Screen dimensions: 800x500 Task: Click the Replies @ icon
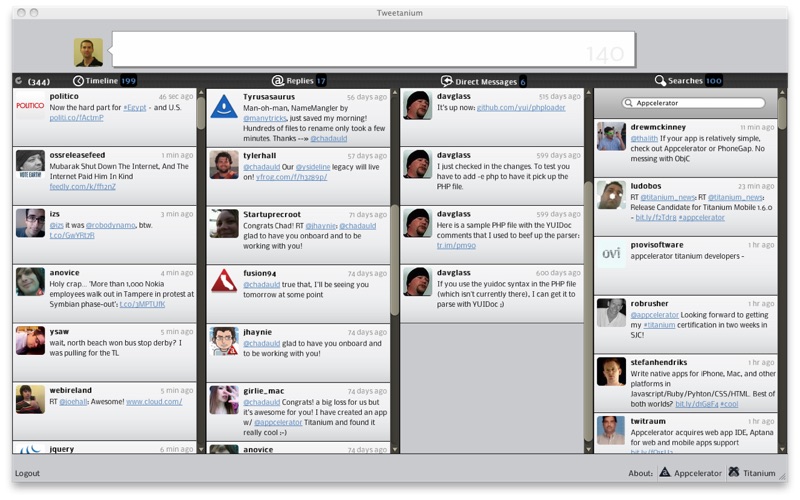278,81
